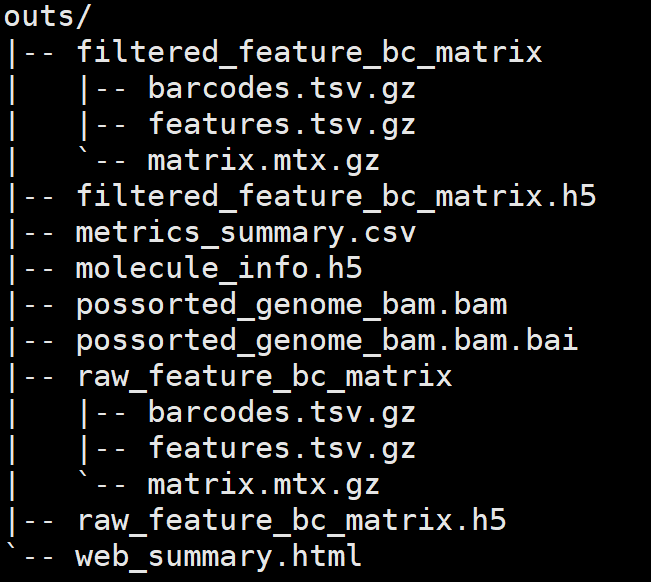Image resolution: width=651 pixels, height=582 pixels.
Task: Click matrix.mtx.gz under filtered_feature_bc_matrix
Action: 263,160
